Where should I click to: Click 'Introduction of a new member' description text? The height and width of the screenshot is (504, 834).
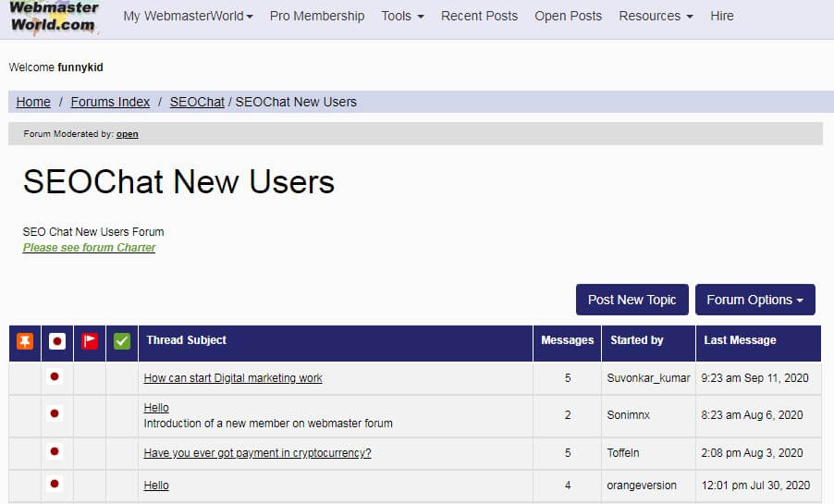[x=268, y=424]
